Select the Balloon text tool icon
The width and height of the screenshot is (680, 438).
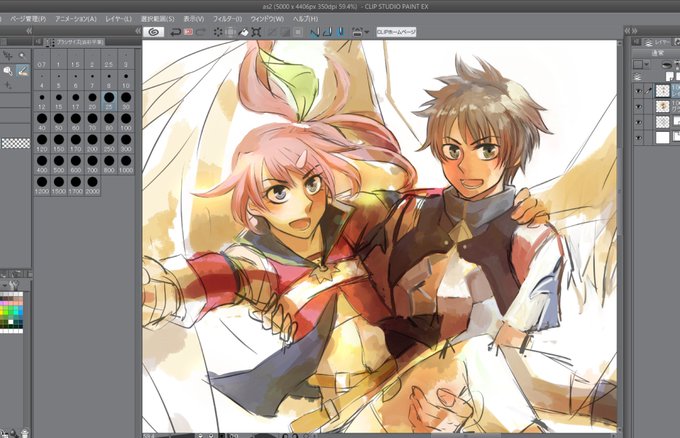click(x=8, y=71)
